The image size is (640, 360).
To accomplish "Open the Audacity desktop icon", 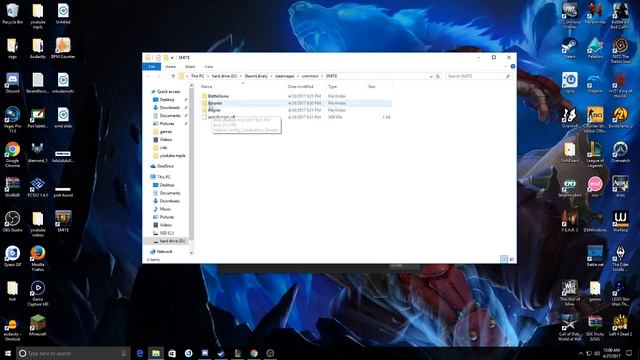I will [x=38, y=48].
